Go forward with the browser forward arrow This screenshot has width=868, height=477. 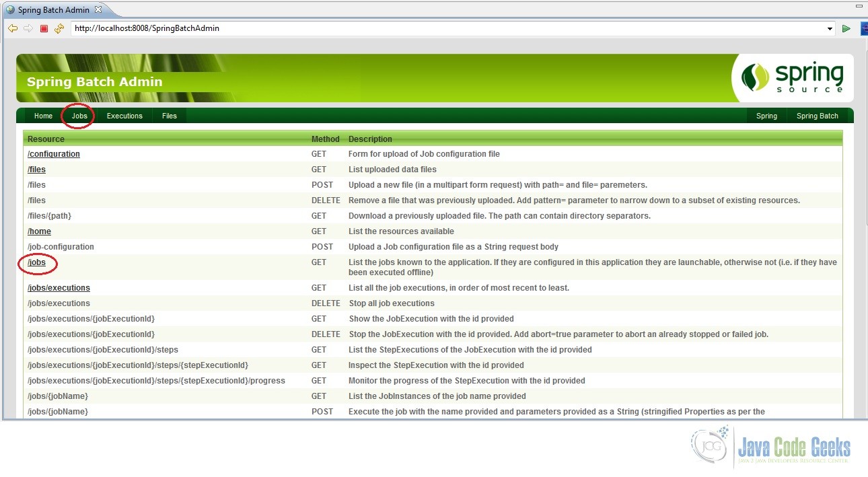pyautogui.click(x=28, y=28)
